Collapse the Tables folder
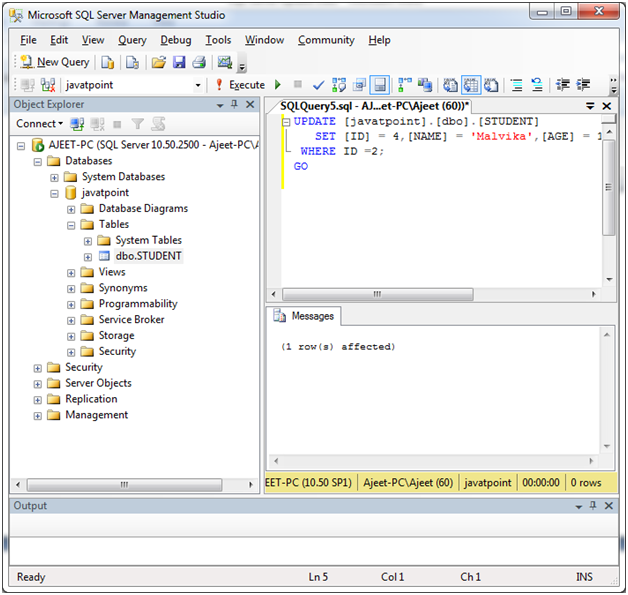This screenshot has height=595, width=628. click(x=71, y=225)
